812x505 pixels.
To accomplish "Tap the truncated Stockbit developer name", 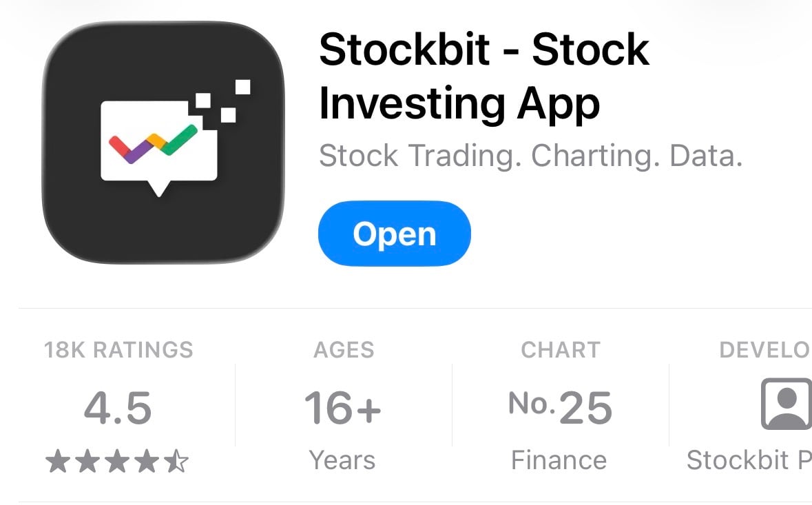I will pyautogui.click(x=749, y=460).
